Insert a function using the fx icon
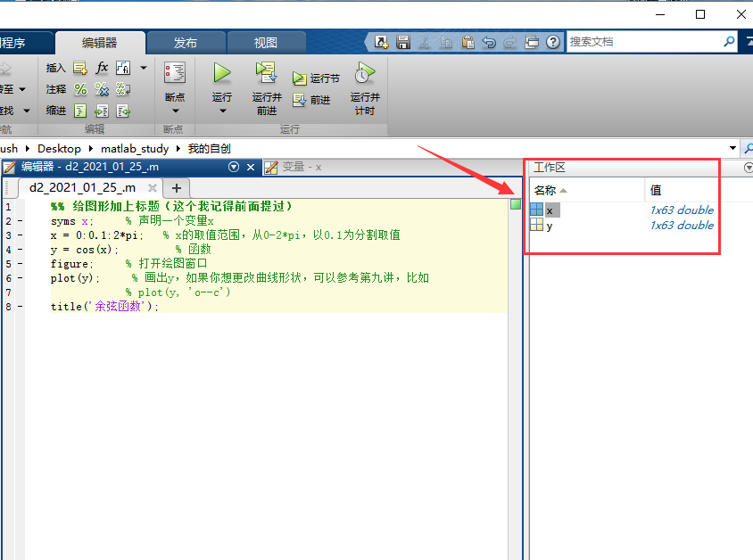The height and width of the screenshot is (560, 753). 102,68
